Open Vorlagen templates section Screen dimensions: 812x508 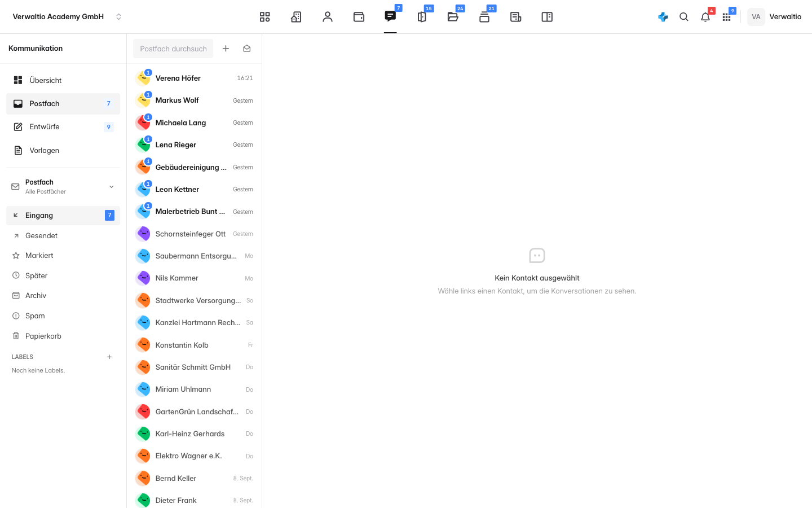(x=63, y=150)
